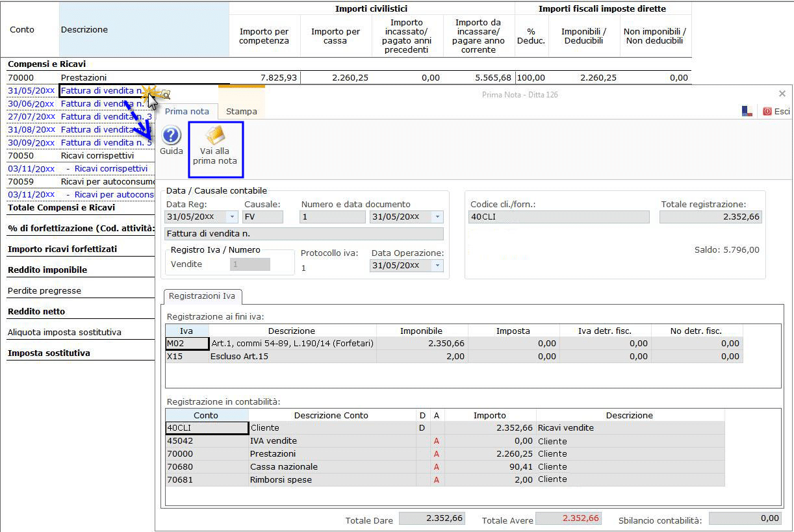Click the Esci exit button
Screen dimensions: 794x532
coord(776,112)
